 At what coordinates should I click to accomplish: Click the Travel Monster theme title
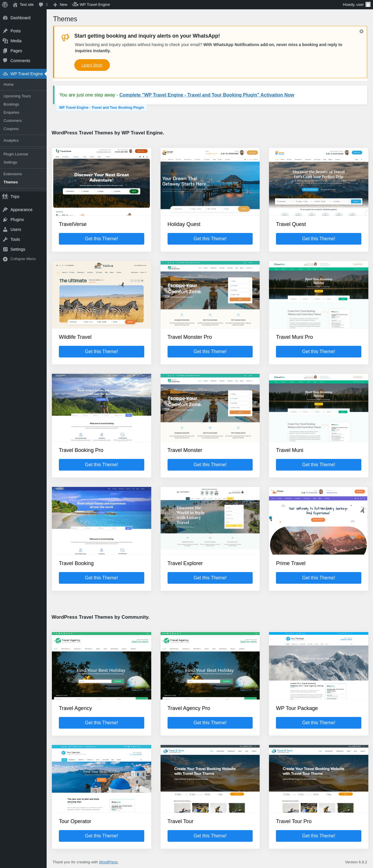[185, 450]
